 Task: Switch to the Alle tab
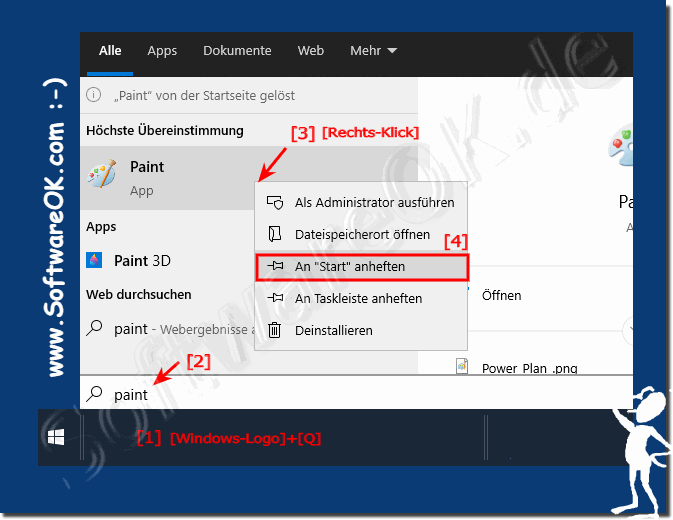point(110,51)
